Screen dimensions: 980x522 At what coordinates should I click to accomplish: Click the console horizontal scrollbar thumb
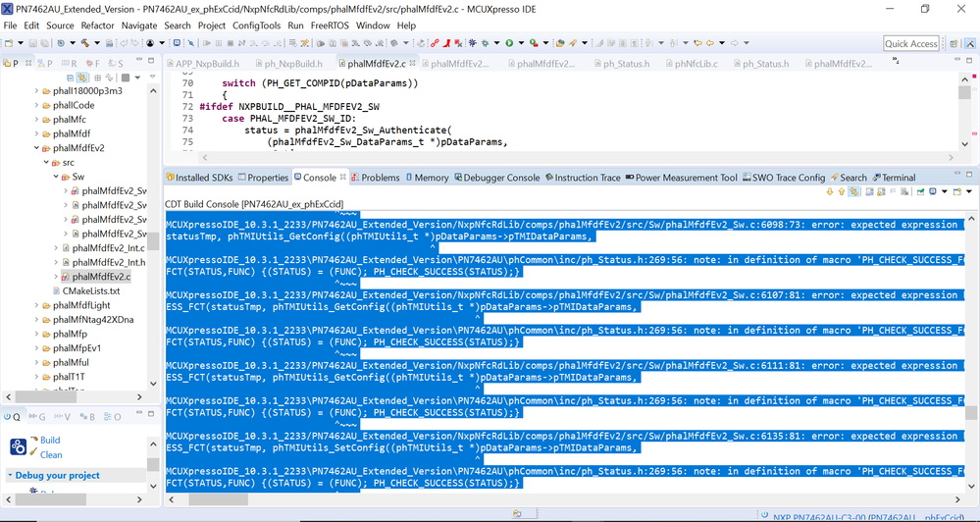click(x=218, y=499)
